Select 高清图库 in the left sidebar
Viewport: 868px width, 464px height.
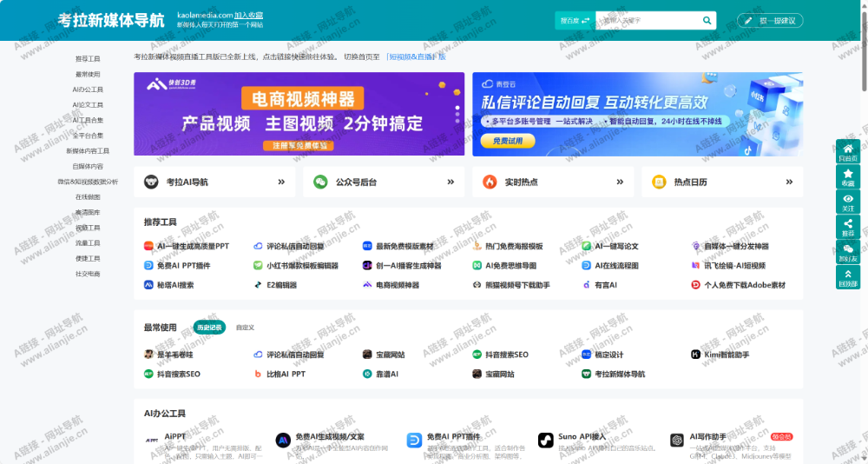click(x=88, y=212)
